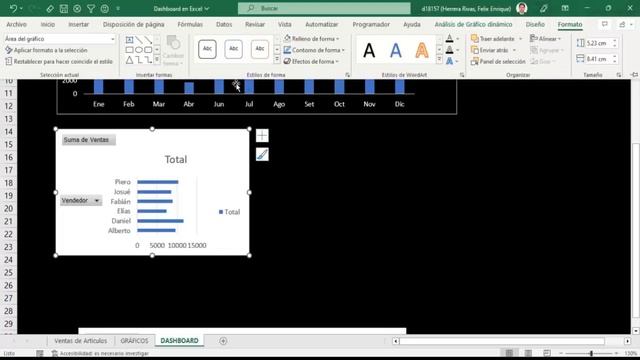This screenshot has width=640, height=360.
Task: Click the Save floppy disk icon
Action: pyautogui.click(x=64, y=8)
